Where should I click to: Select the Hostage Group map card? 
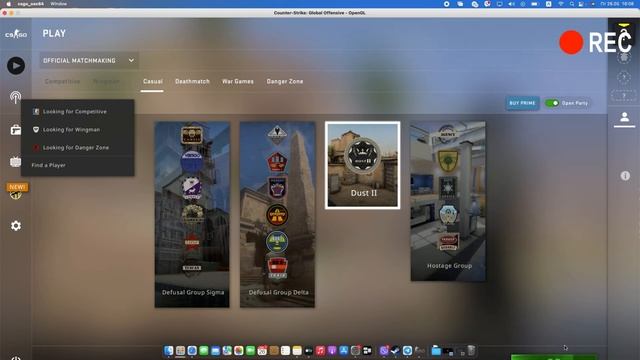point(448,201)
